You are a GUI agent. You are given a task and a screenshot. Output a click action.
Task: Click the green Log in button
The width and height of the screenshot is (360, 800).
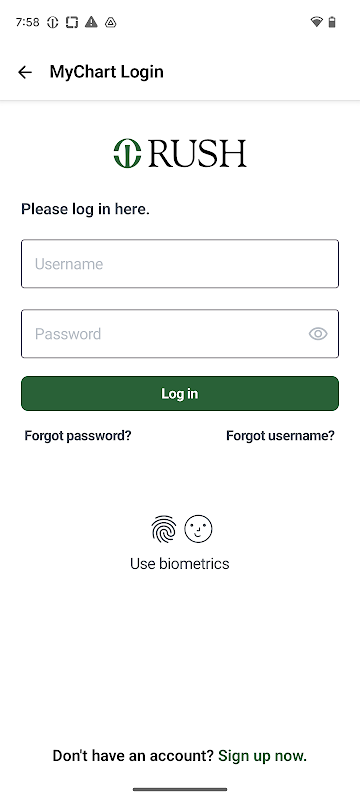(x=180, y=393)
